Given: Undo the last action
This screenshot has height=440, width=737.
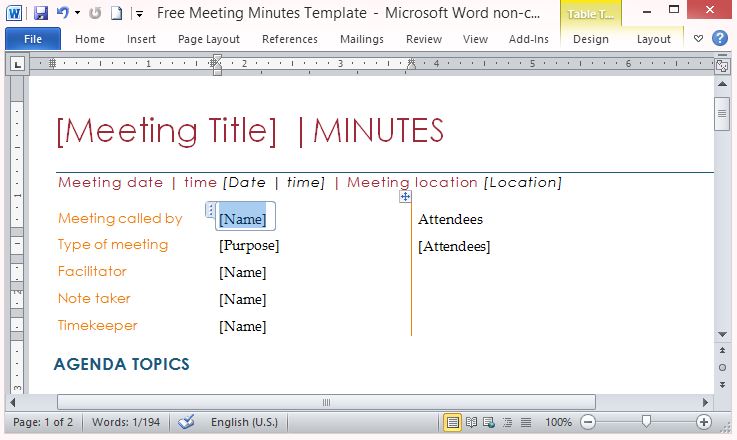Looking at the screenshot, I should [x=63, y=13].
